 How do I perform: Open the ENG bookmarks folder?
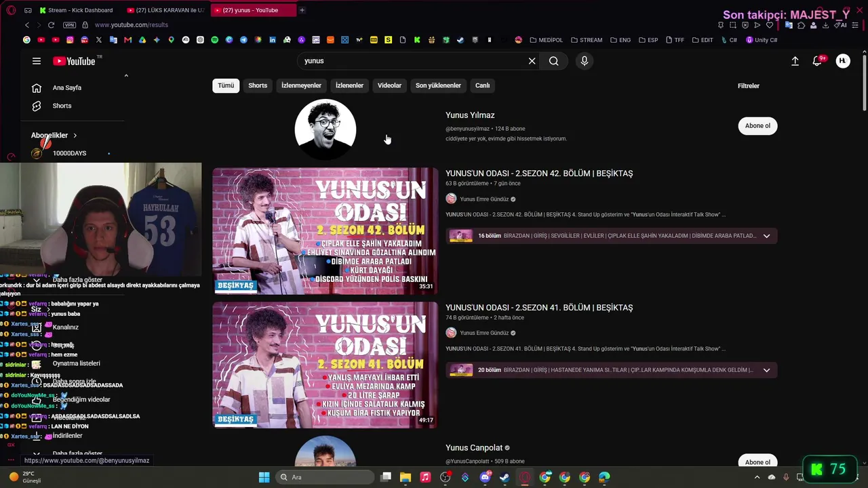click(x=620, y=40)
